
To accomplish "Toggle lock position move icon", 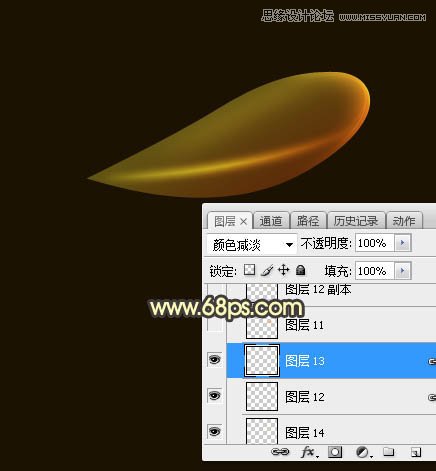I will (x=284, y=270).
